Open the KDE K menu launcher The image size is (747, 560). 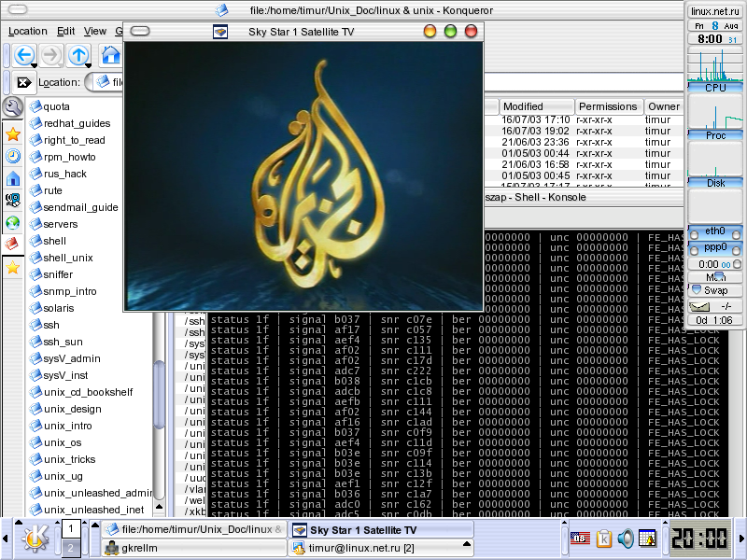[x=35, y=539]
